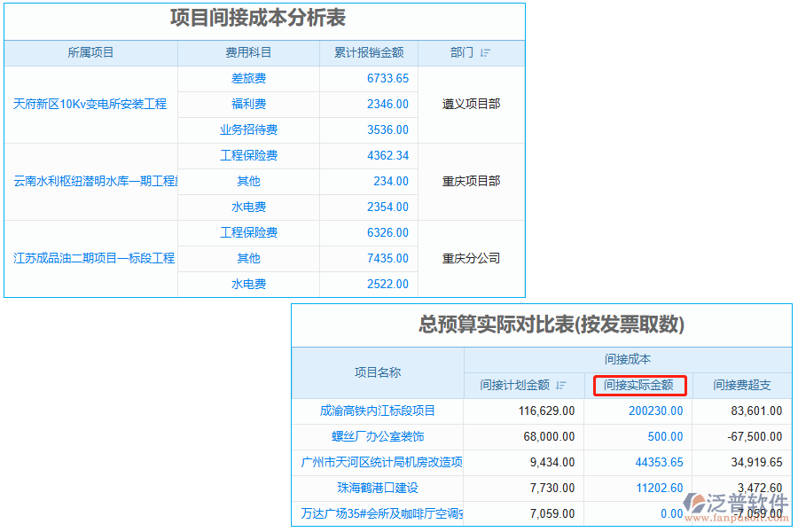Viewport: 798px width, 532px height.
Task: Open the 差旅费 expense detail link
Action: [248, 78]
